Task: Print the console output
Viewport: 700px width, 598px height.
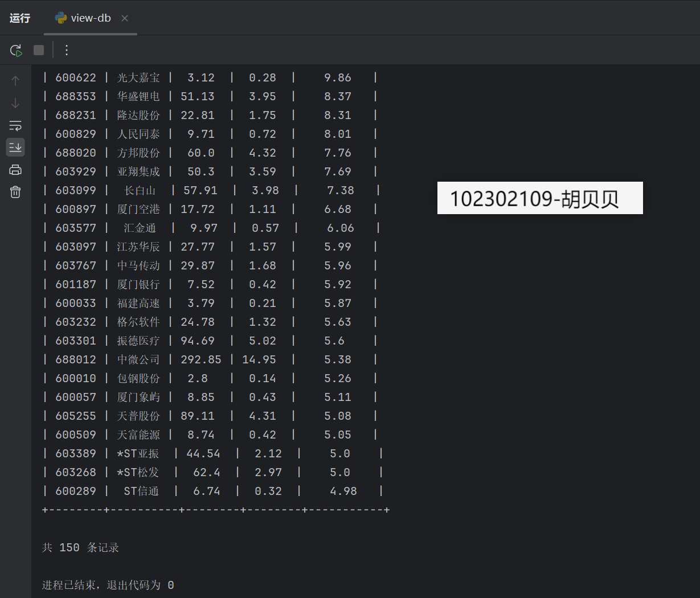Action: (15, 170)
